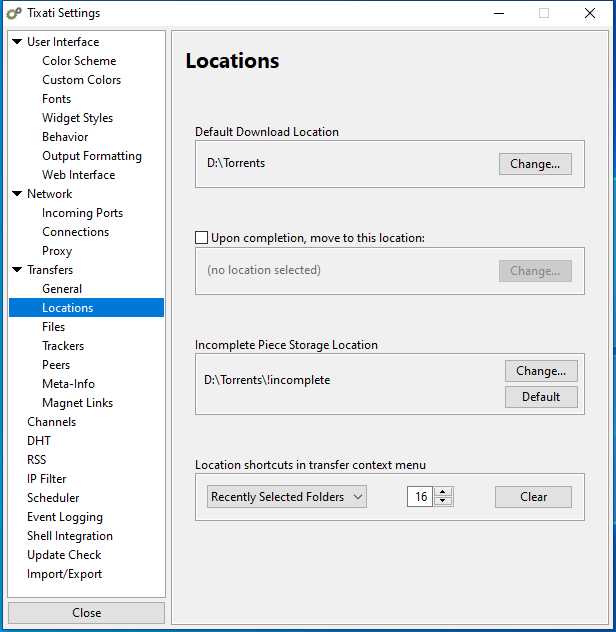
Task: Open Web Interface settings
Action: point(79,175)
